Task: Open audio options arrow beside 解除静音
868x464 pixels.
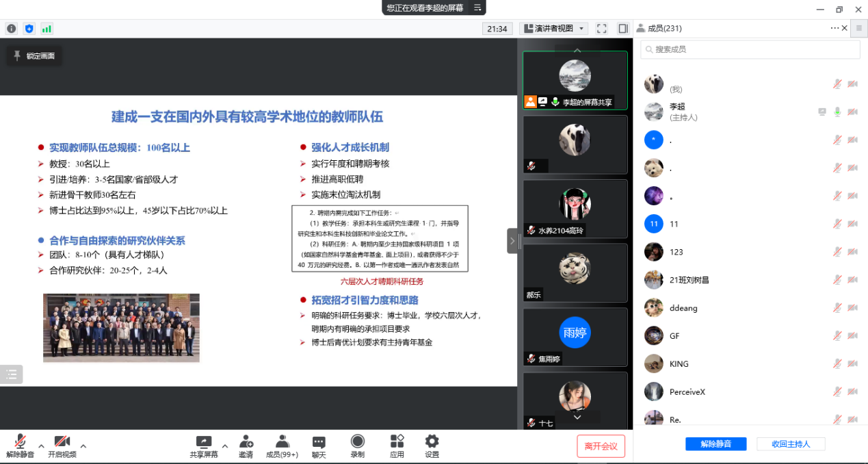Action: [41, 446]
